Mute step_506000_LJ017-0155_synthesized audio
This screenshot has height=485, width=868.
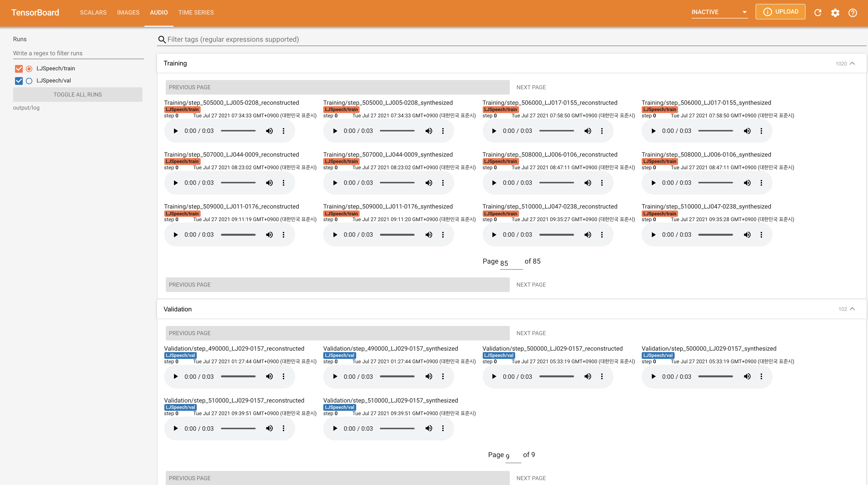coord(747,131)
